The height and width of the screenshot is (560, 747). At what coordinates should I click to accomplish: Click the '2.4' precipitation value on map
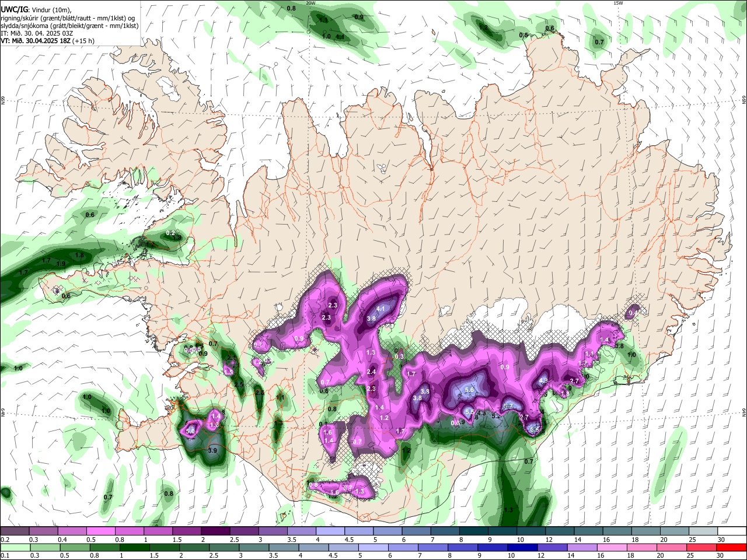click(371, 372)
